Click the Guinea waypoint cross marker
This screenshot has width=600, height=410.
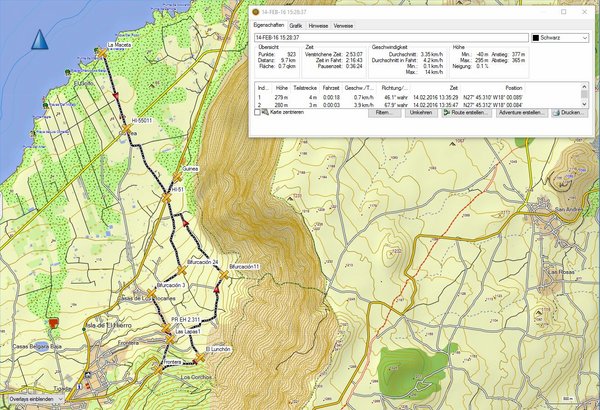[x=177, y=178]
